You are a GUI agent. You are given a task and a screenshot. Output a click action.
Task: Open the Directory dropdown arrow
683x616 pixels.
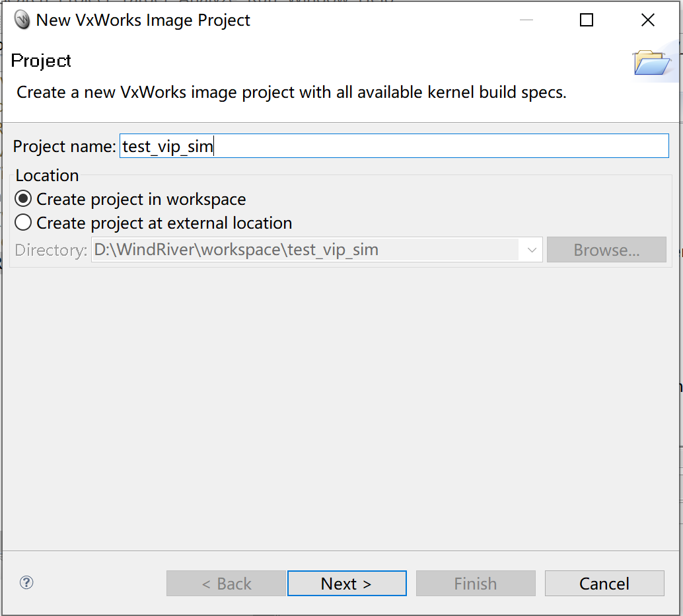[x=532, y=250]
